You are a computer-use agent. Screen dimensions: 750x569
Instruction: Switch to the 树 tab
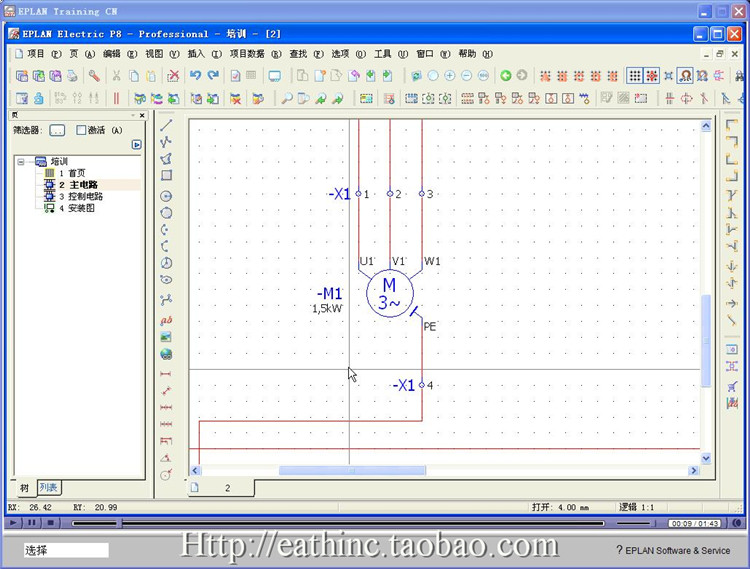(x=25, y=488)
